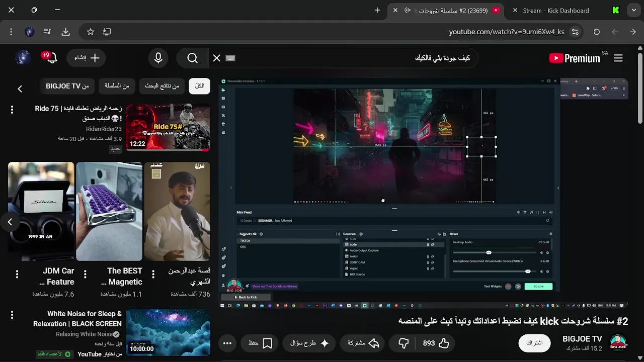Open the YouTube hamburger guide menu
The width and height of the screenshot is (644, 362).
click(618, 58)
